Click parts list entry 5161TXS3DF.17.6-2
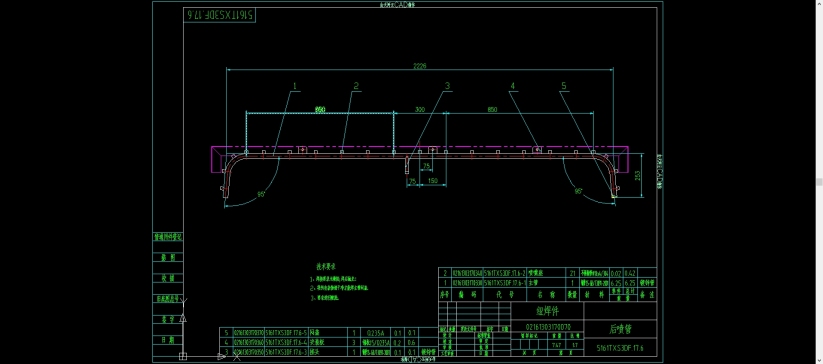Viewport: 823px width, 364px height. point(504,273)
